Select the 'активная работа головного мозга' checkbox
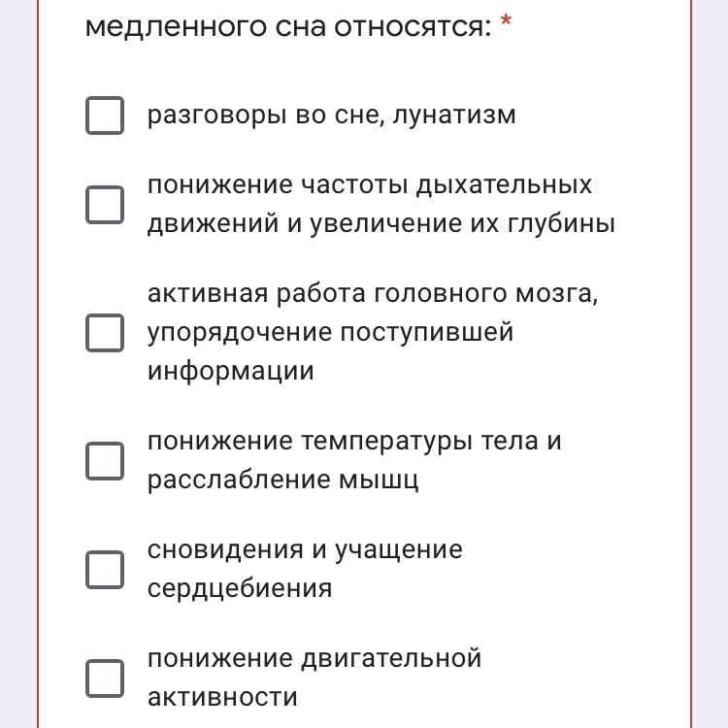Viewport: 728px width, 728px height. (105, 333)
